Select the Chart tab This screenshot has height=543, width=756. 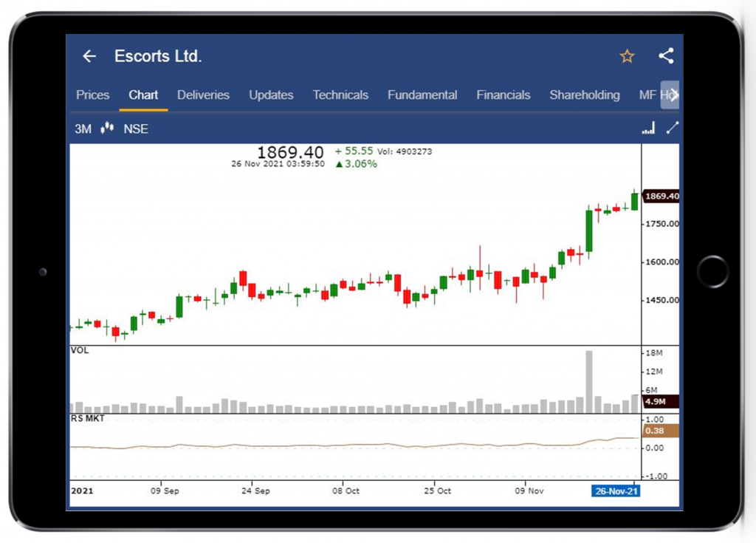(143, 95)
